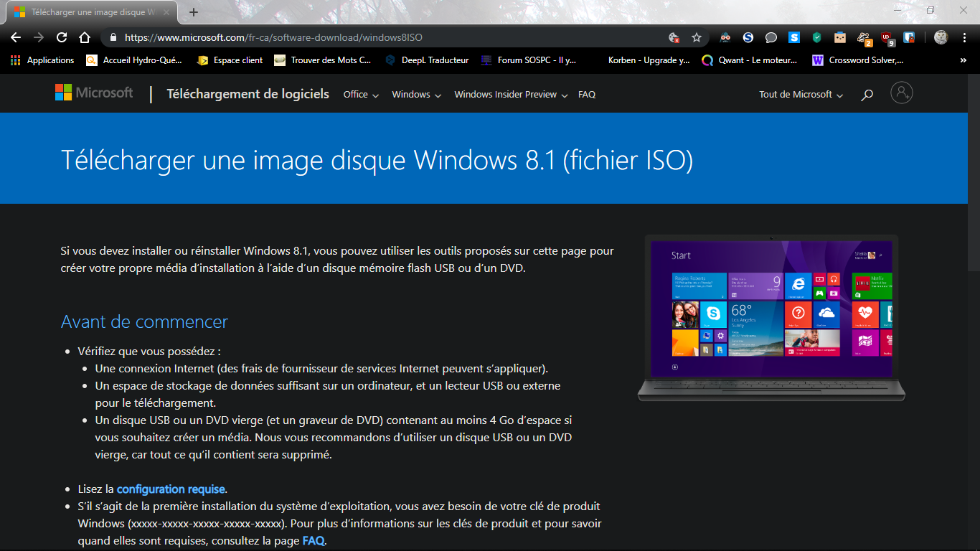Open the Chrome three-dot menu
980x551 pixels.
[963, 37]
